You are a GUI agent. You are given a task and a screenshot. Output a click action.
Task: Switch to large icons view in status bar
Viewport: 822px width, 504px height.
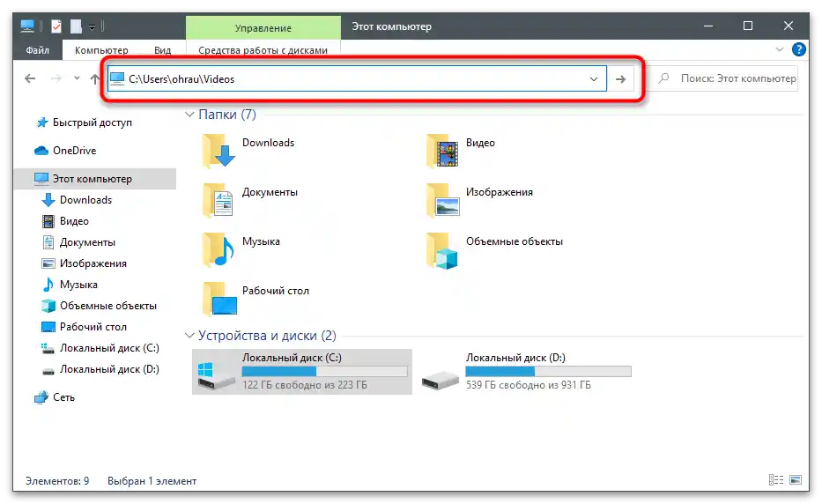[796, 480]
